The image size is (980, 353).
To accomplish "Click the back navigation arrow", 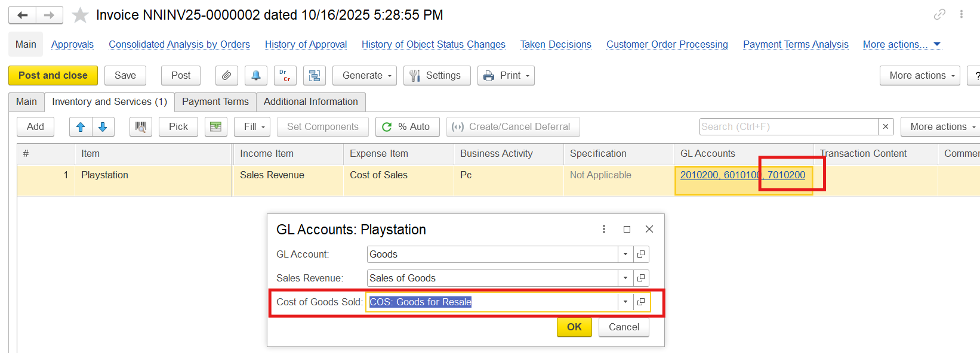I will (x=23, y=15).
